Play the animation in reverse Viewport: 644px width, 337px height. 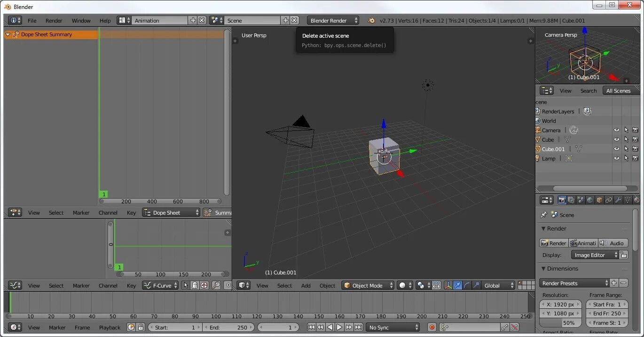click(x=330, y=327)
